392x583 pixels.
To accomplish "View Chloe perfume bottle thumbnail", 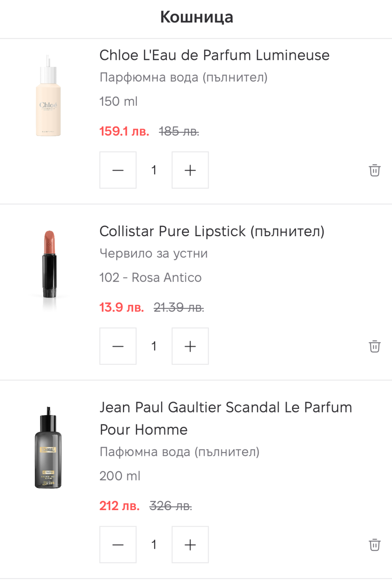I will tap(48, 96).
